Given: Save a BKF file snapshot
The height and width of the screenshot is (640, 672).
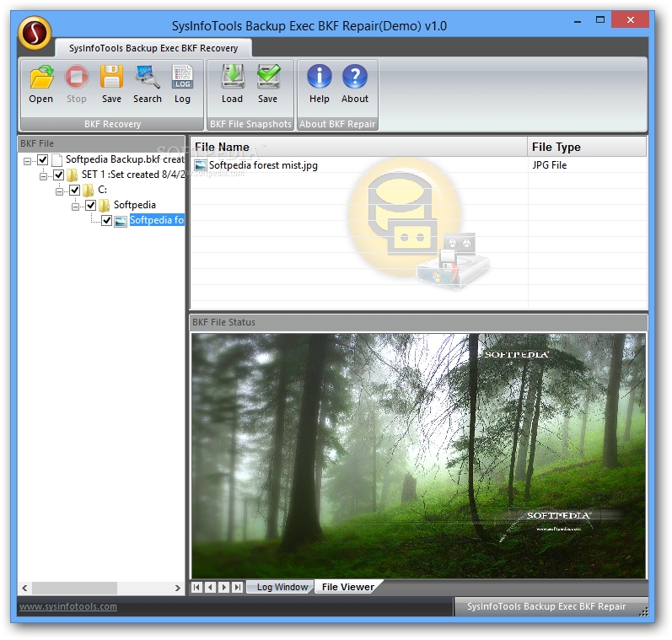Looking at the screenshot, I should (x=268, y=78).
